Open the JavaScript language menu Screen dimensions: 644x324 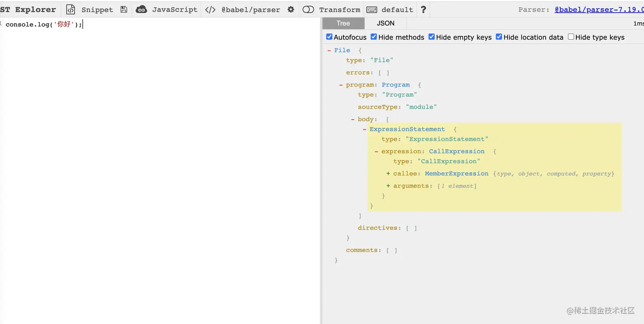pyautogui.click(x=175, y=9)
